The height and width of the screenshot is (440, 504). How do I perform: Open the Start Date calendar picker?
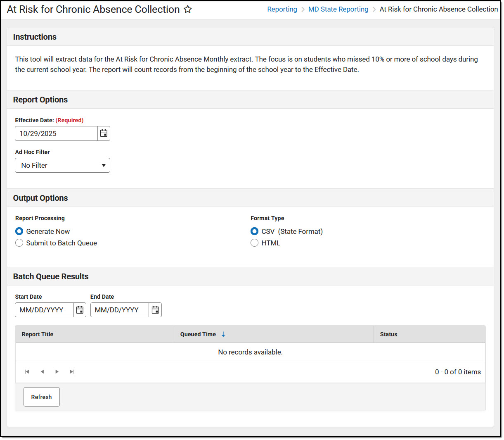tap(80, 310)
